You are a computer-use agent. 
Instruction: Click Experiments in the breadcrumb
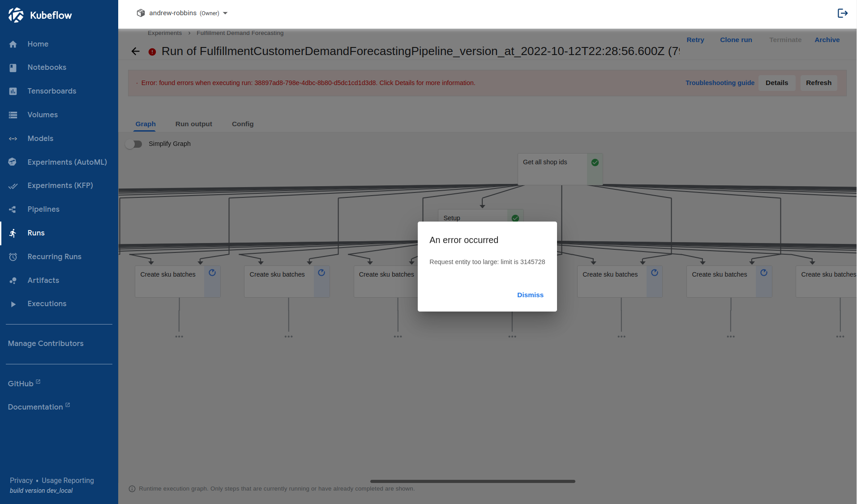165,33
